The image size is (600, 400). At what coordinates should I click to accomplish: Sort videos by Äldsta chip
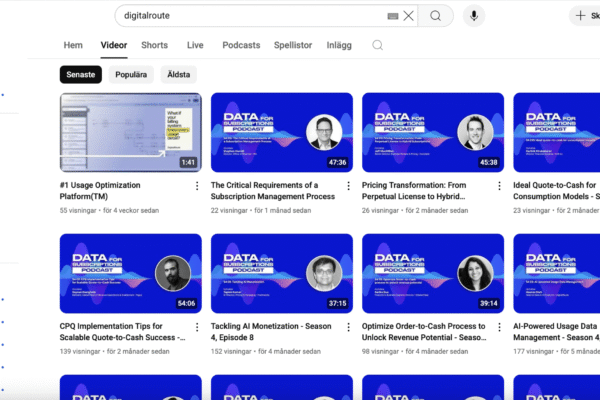pyautogui.click(x=179, y=74)
